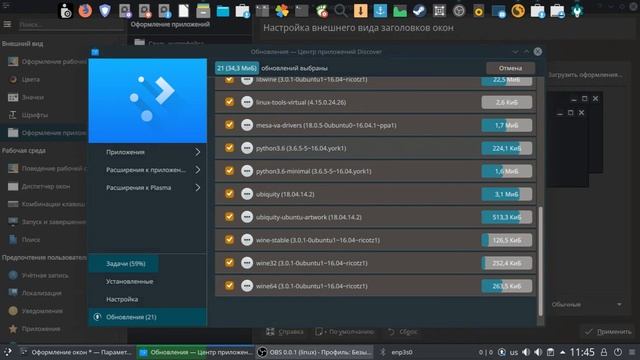Click the Применить button in System Settings
640x360 pixels.
(x=608, y=332)
